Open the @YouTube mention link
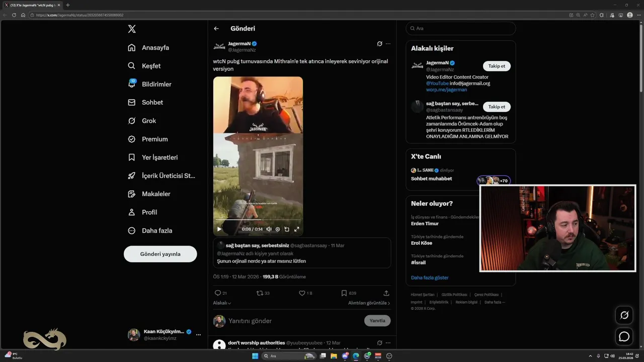 pyautogui.click(x=437, y=83)
